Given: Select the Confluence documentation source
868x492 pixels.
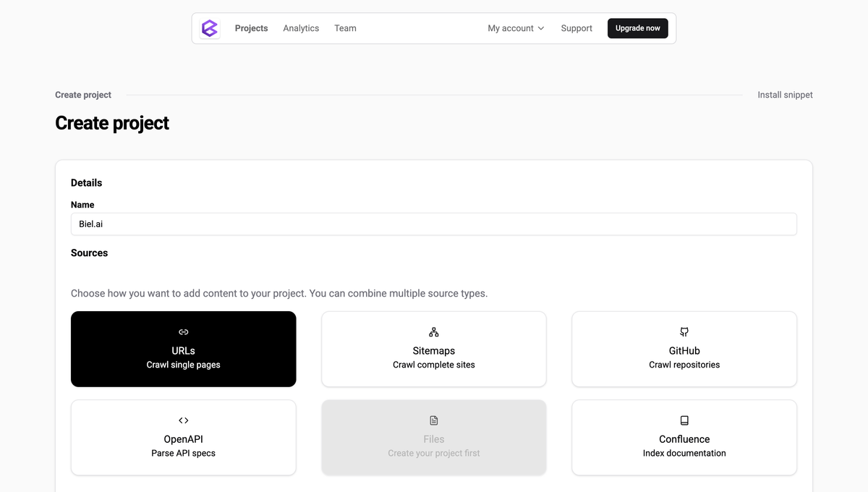Looking at the screenshot, I should pos(684,437).
